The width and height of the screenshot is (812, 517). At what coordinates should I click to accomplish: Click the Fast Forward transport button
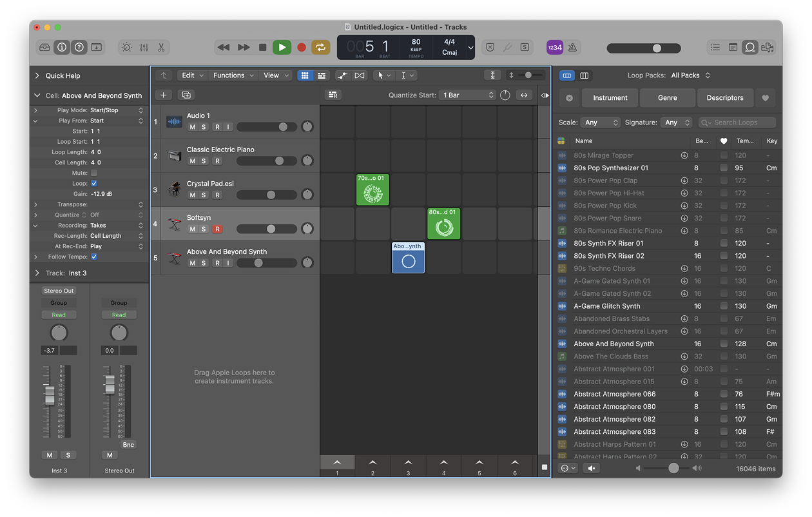pyautogui.click(x=244, y=47)
